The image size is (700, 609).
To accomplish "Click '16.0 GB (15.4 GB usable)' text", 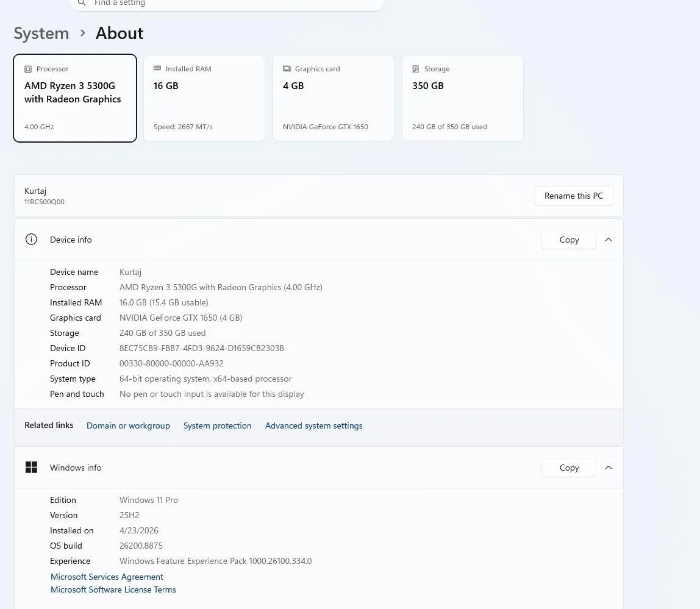I will point(164,303).
